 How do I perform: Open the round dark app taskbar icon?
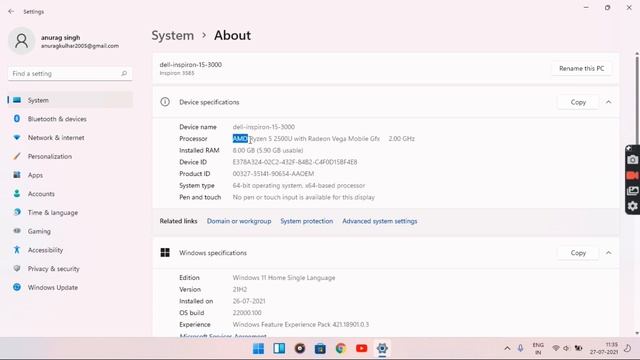coord(300,349)
